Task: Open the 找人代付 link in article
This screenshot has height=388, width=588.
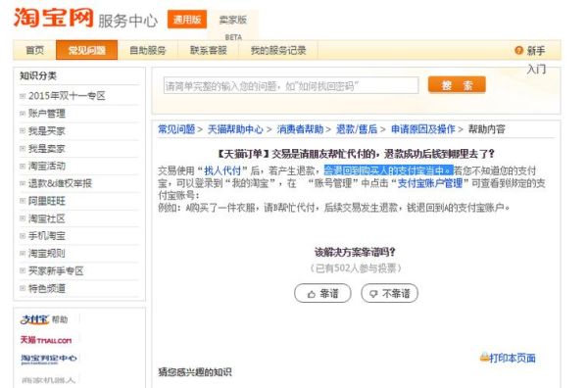Action: [222, 170]
